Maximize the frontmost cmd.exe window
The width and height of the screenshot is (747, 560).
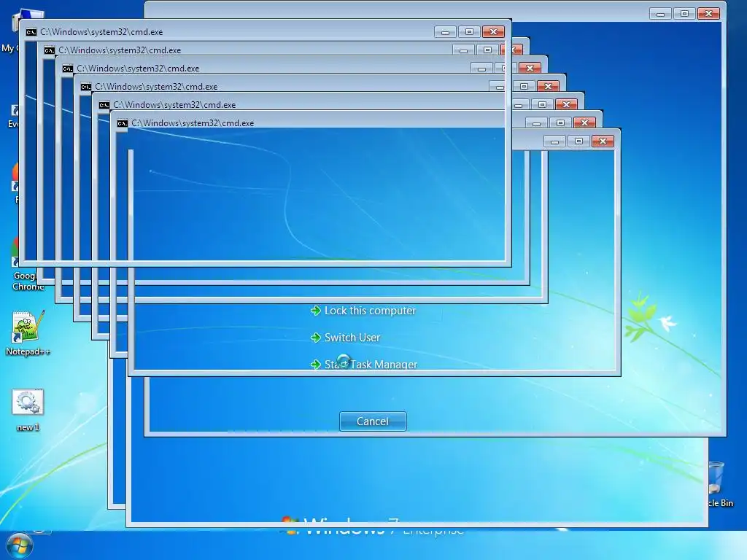pyautogui.click(x=469, y=32)
